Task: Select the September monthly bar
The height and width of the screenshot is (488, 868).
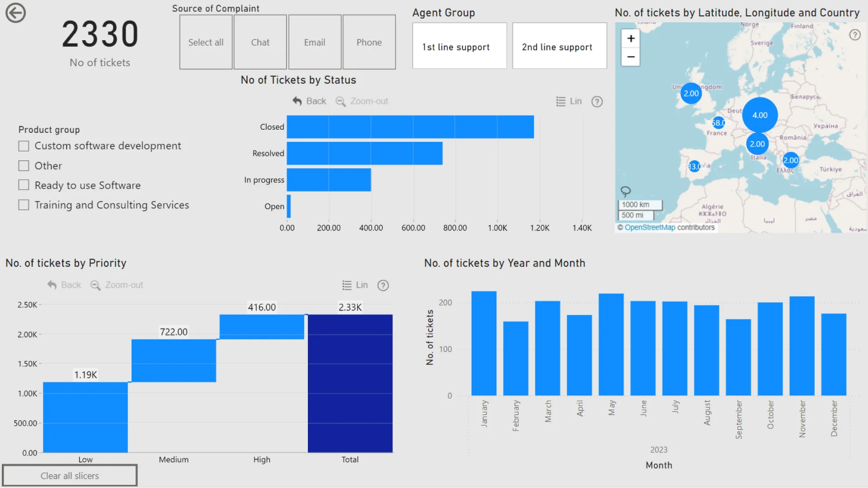Action: coord(738,358)
